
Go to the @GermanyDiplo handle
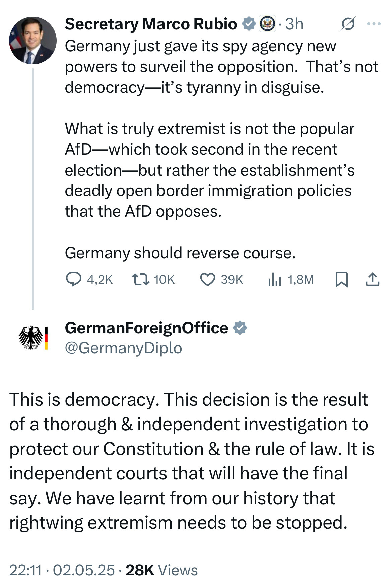(x=123, y=348)
